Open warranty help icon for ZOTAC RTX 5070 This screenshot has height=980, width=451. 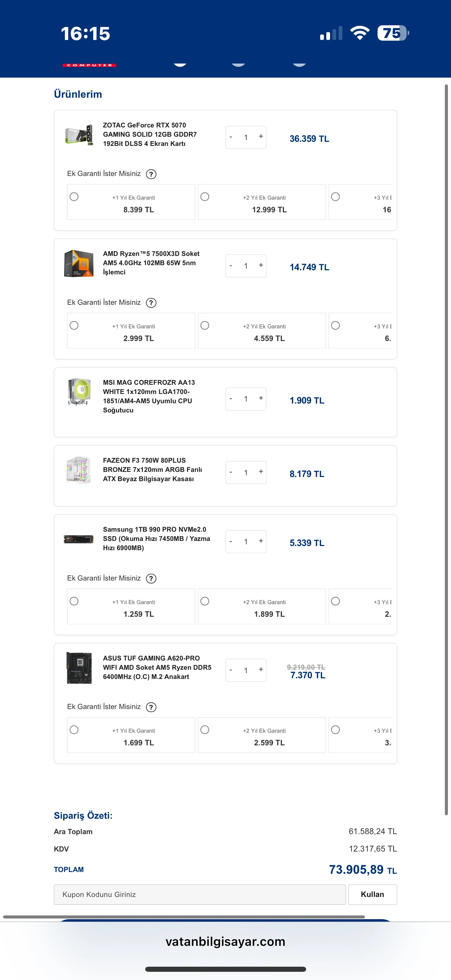point(151,174)
